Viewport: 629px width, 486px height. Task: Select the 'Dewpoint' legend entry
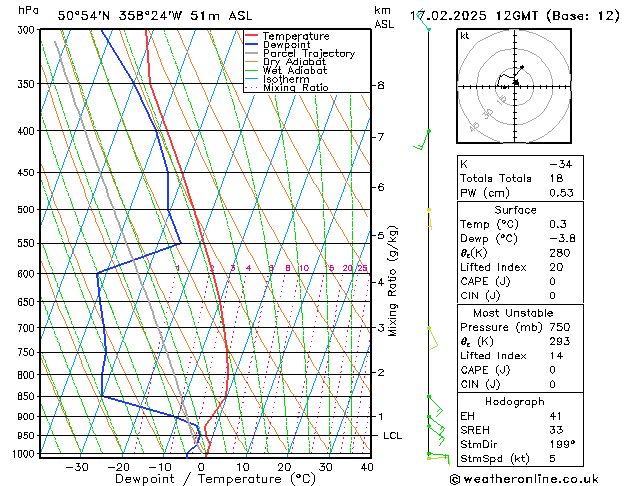coord(278,45)
